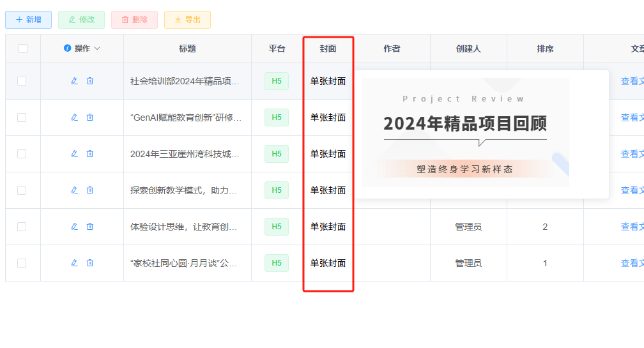Click title 社会培训部2024年精品项…
The image size is (644, 348).
point(185,81)
